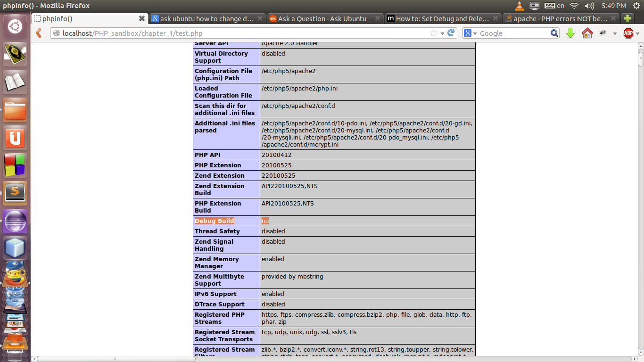Go to the Home page

587,33
